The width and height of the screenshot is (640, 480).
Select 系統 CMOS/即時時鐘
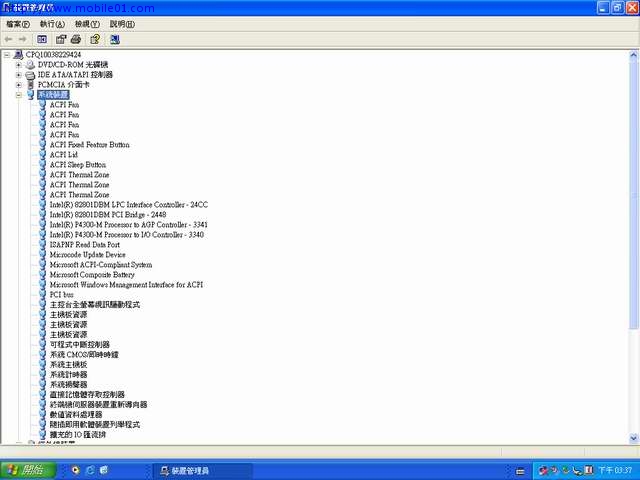click(x=84, y=355)
